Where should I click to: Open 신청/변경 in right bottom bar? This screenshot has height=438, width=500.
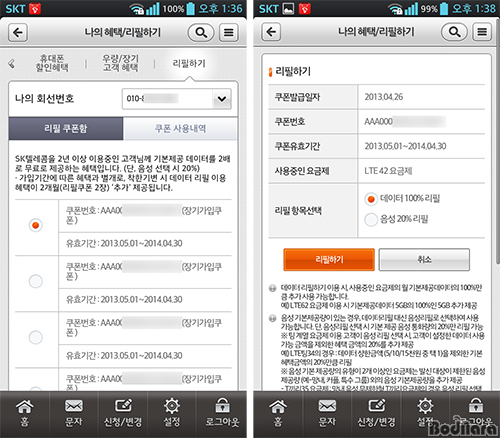pos(376,413)
